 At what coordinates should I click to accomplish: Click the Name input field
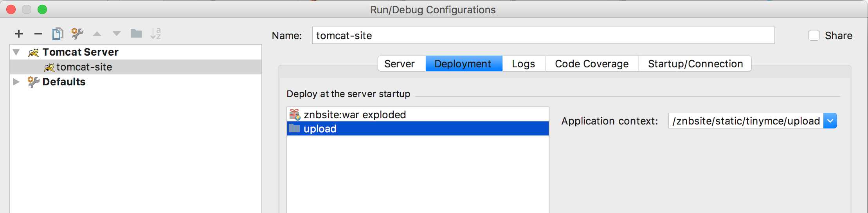coord(543,35)
